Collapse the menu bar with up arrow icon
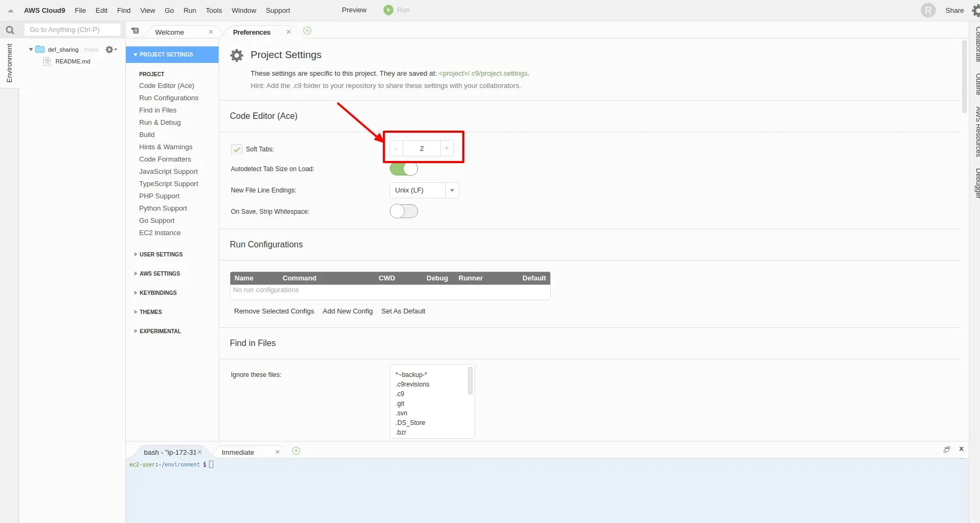 point(10,11)
